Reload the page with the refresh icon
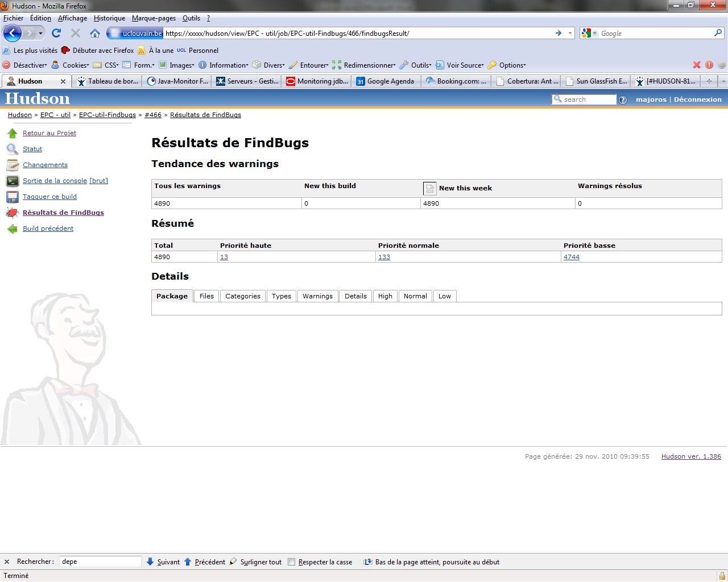728x582 pixels. pyautogui.click(x=56, y=33)
